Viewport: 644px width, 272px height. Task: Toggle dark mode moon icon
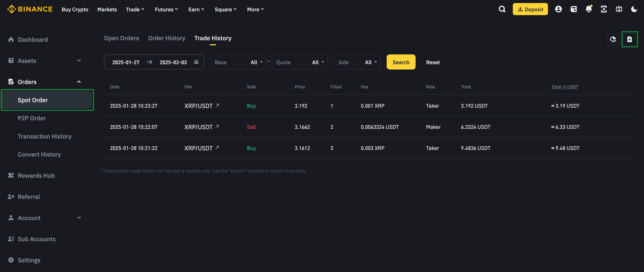[634, 9]
